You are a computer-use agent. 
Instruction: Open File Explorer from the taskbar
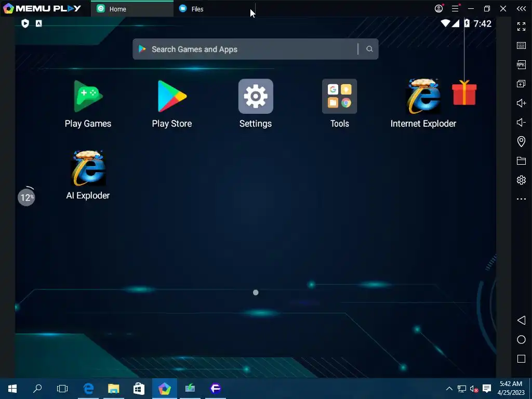pos(114,389)
